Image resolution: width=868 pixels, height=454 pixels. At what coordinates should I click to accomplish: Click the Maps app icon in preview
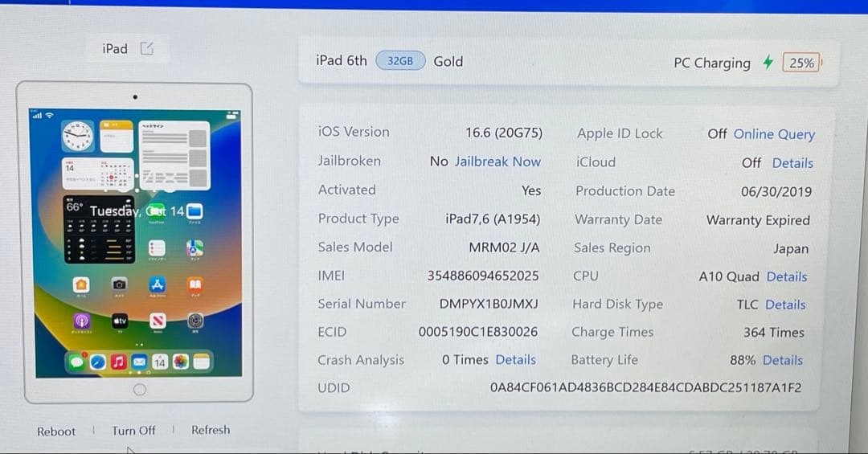click(194, 248)
